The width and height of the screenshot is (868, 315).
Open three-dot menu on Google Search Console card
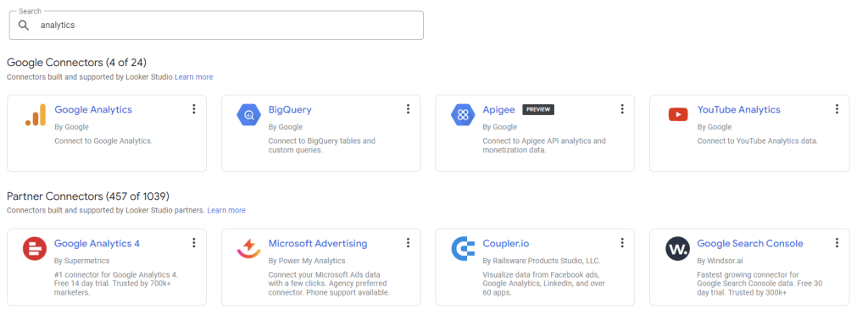pyautogui.click(x=837, y=243)
